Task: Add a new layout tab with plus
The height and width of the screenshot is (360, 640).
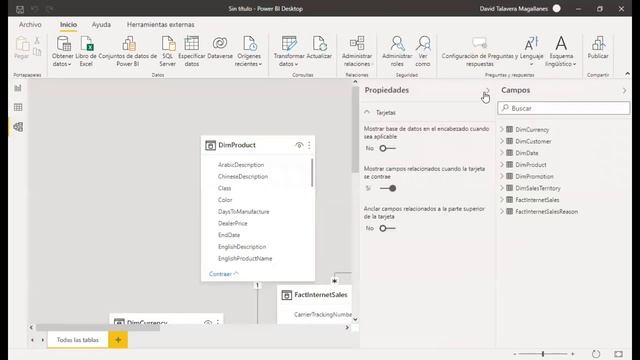Action: pos(118,340)
